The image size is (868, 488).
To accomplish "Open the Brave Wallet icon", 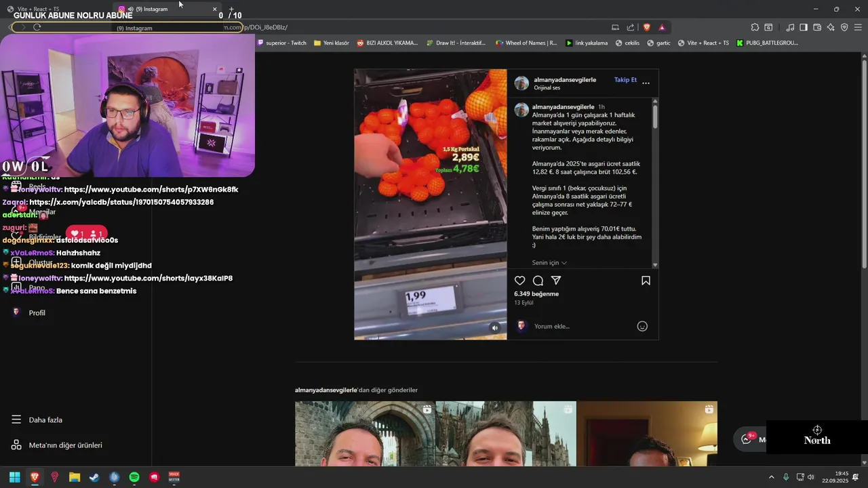I will tap(817, 27).
